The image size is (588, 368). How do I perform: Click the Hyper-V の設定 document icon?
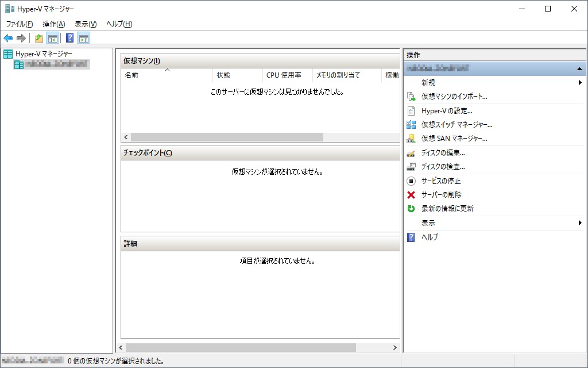[411, 111]
